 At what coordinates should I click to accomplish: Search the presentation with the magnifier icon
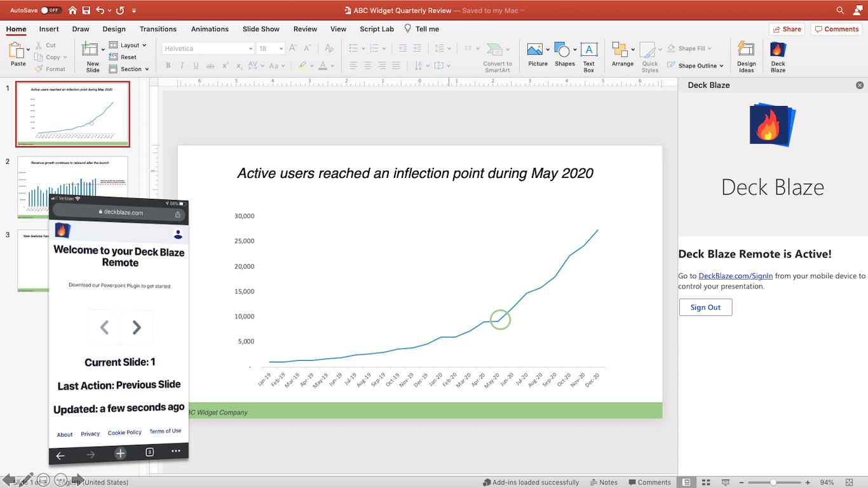pos(840,10)
